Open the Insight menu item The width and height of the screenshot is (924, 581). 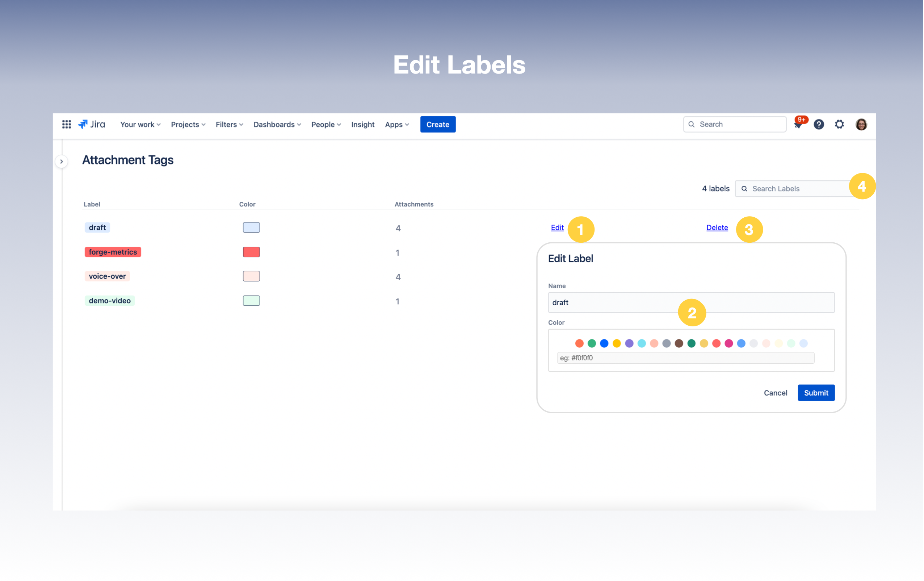[363, 124]
